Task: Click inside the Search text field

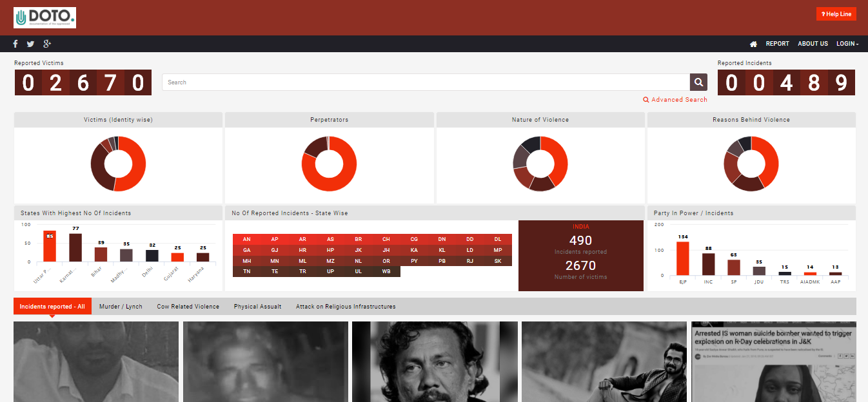Action: click(x=426, y=82)
